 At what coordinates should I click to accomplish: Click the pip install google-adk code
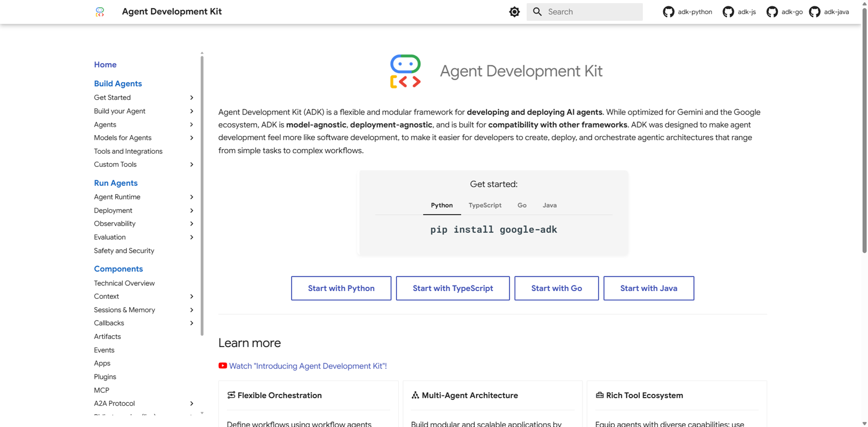point(493,230)
